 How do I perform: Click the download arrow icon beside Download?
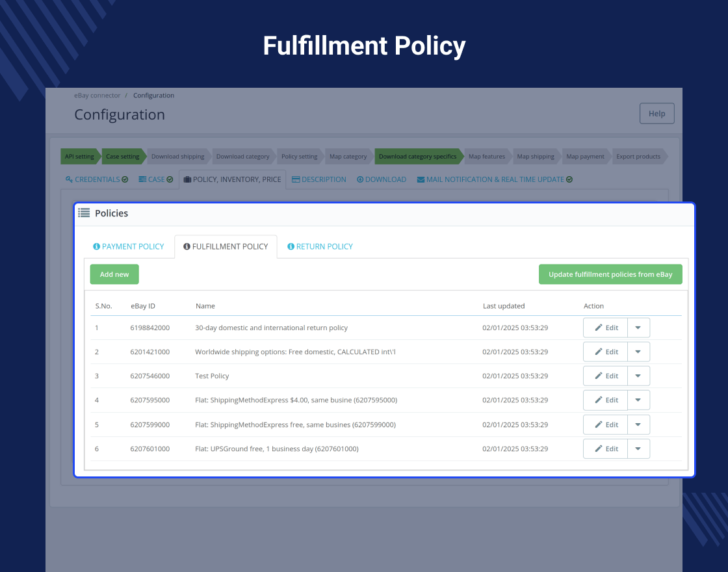click(x=360, y=179)
